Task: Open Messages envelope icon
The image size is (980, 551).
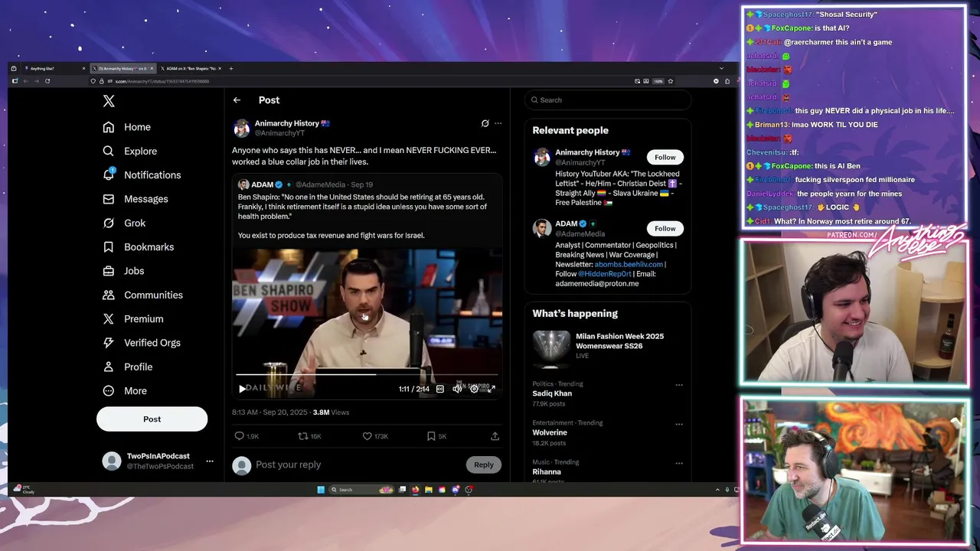Action: pos(109,199)
